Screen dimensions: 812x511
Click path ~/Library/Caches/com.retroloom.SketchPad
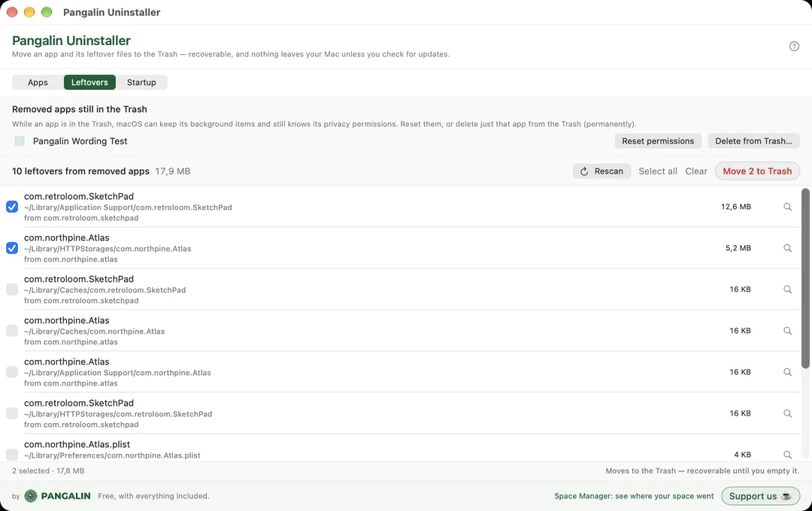105,290
